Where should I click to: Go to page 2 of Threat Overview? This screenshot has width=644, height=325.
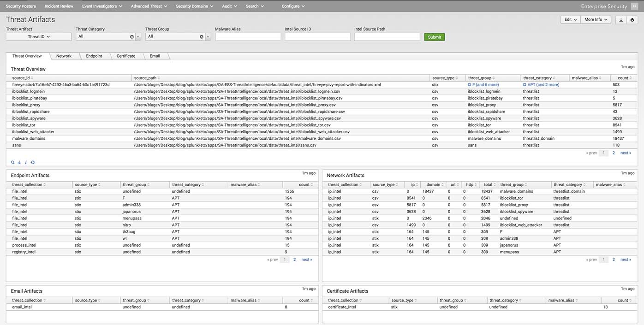(614, 153)
